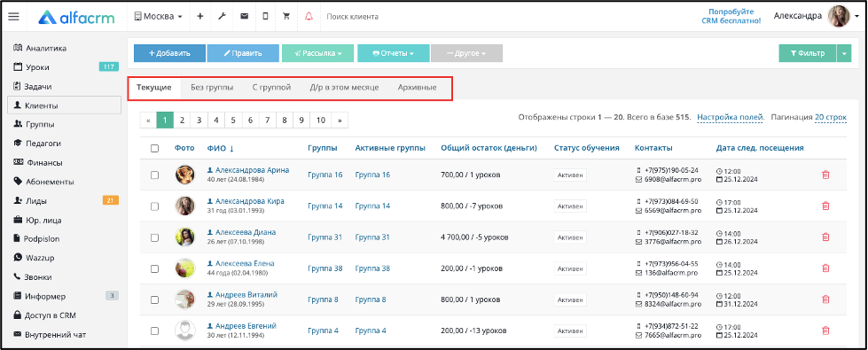Open Финансы in the left sidebar
This screenshot has width=868, height=350.
[43, 162]
